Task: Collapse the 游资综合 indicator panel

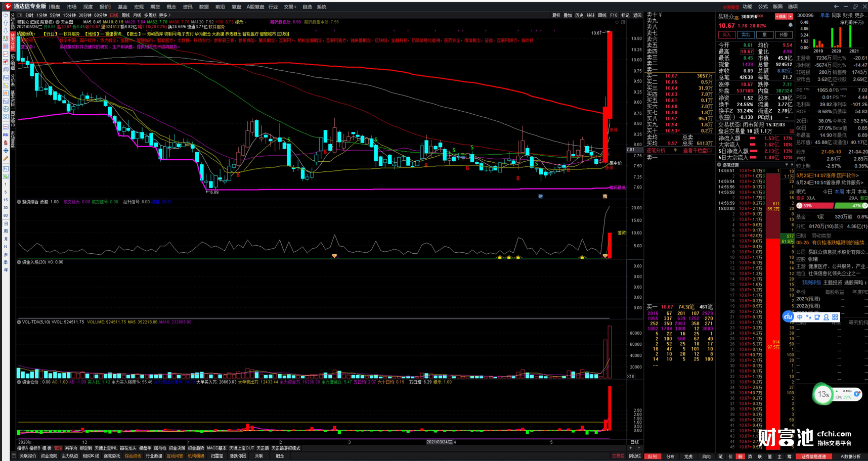Action: 19,202
